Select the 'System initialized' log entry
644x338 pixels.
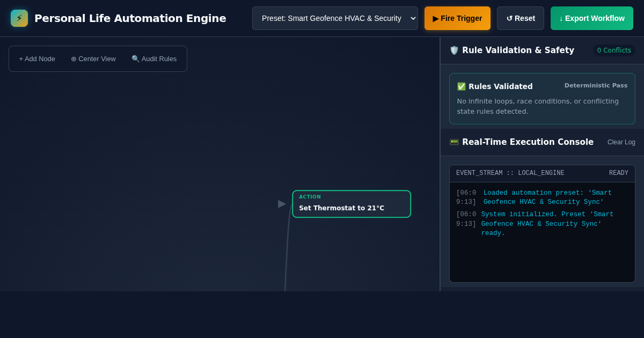point(542,224)
